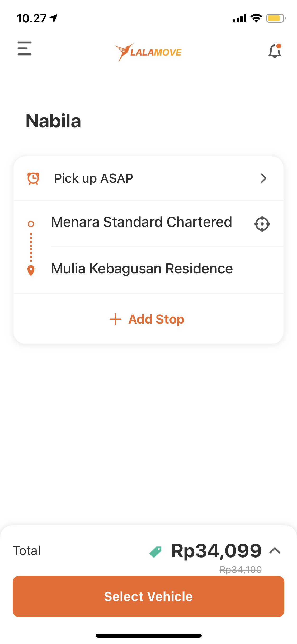This screenshot has height=644, width=297.
Task: Open the Pick up ASAP time row
Action: (148, 178)
